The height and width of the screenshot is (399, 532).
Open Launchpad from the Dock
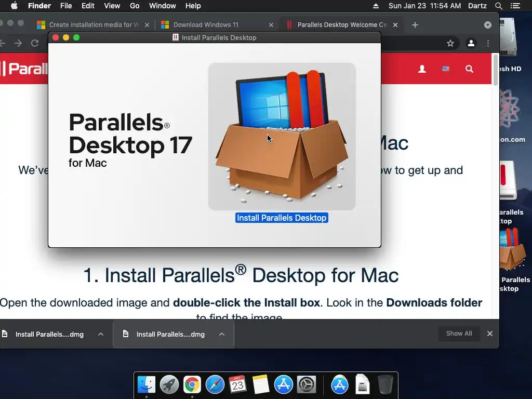coord(169,385)
